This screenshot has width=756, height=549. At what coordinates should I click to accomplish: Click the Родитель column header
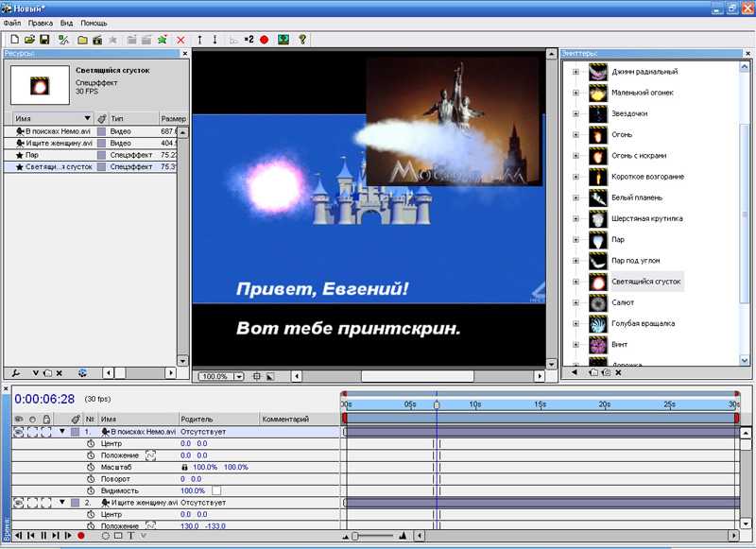coord(219,420)
